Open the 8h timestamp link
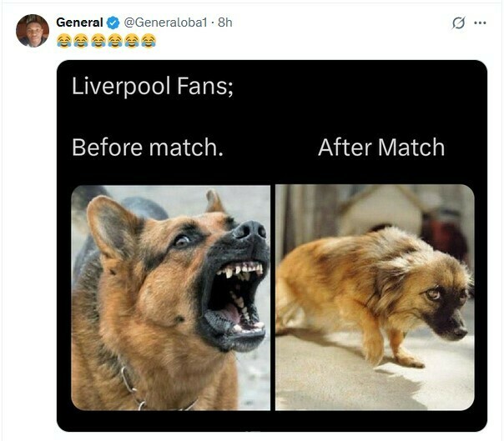 pyautogui.click(x=224, y=23)
